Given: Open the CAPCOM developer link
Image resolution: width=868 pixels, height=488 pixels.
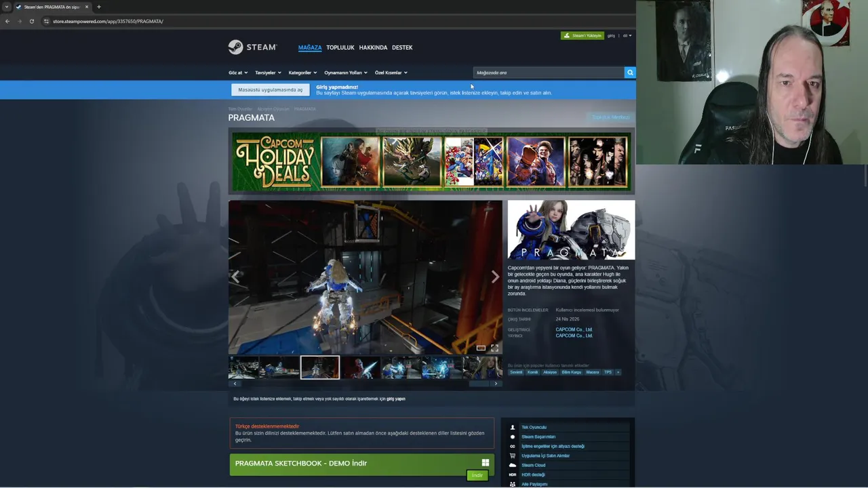Looking at the screenshot, I should (x=574, y=329).
